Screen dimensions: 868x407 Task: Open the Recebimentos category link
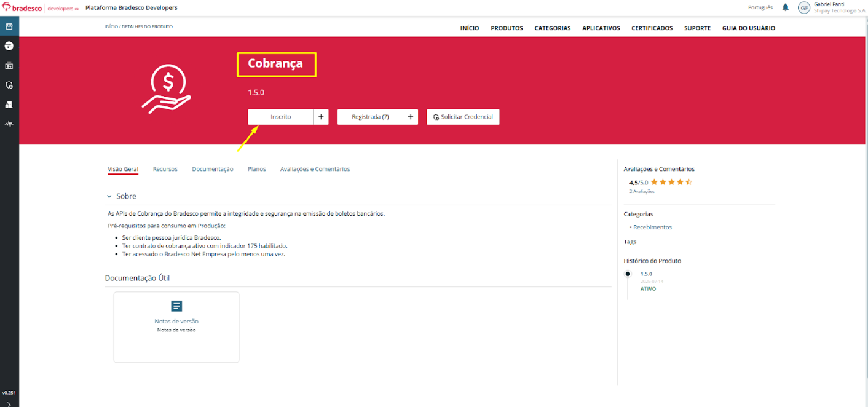(x=653, y=227)
